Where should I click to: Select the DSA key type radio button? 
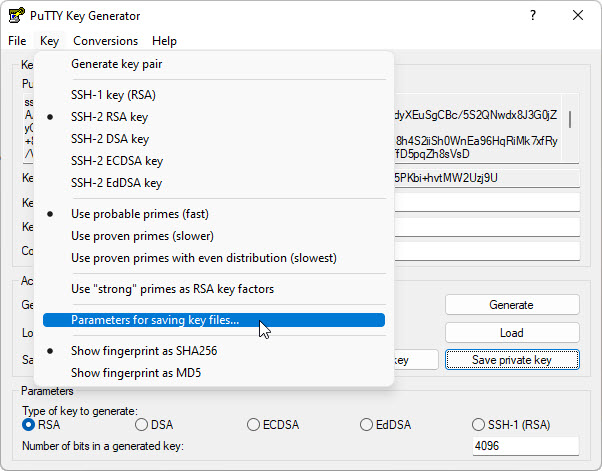[141, 425]
